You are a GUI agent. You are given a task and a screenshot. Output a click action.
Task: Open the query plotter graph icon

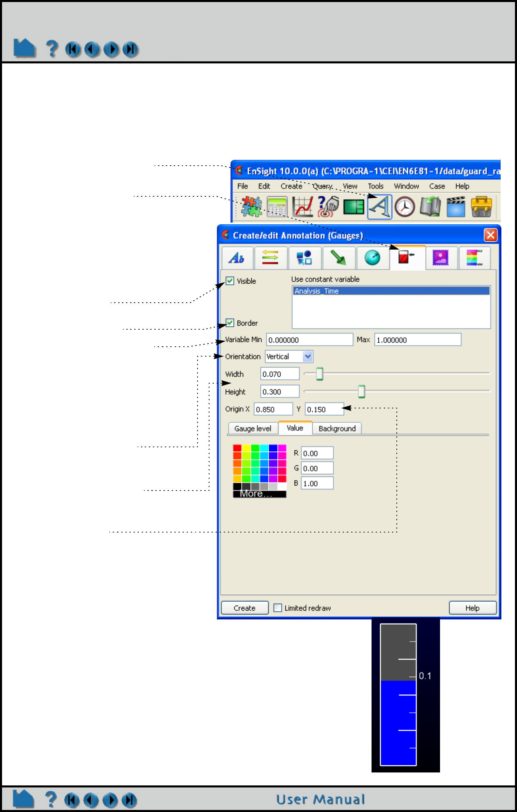tap(302, 207)
